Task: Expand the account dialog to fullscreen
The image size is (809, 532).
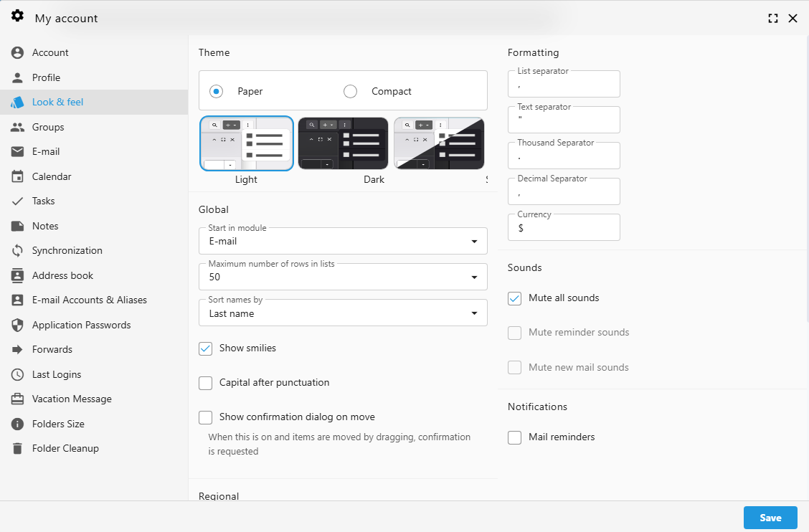Action: (772, 18)
